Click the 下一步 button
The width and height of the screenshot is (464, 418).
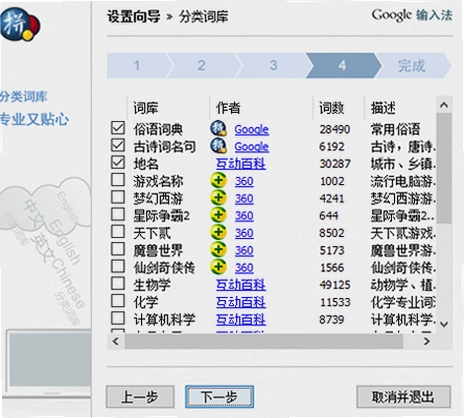(x=219, y=397)
